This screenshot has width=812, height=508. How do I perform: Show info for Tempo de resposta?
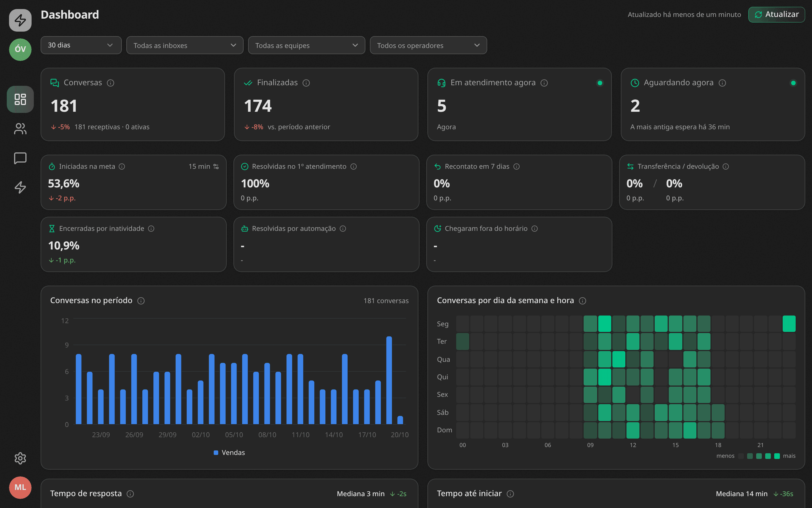click(130, 494)
